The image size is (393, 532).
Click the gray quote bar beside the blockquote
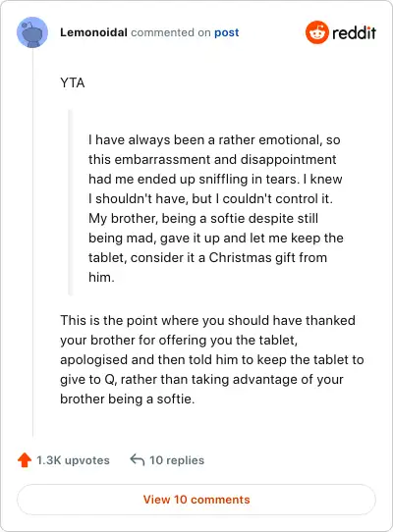coord(71,202)
